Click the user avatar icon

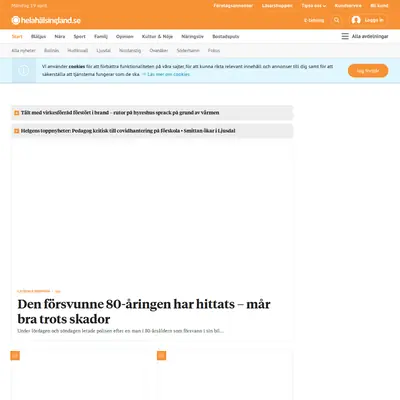356,20
